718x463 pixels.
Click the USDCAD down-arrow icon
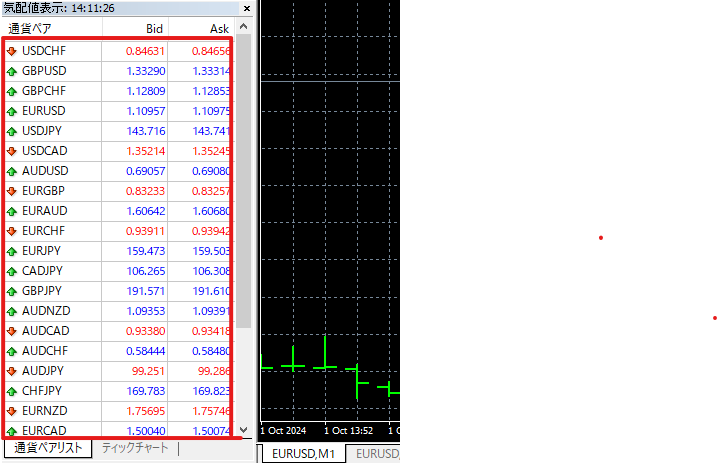pos(12,151)
